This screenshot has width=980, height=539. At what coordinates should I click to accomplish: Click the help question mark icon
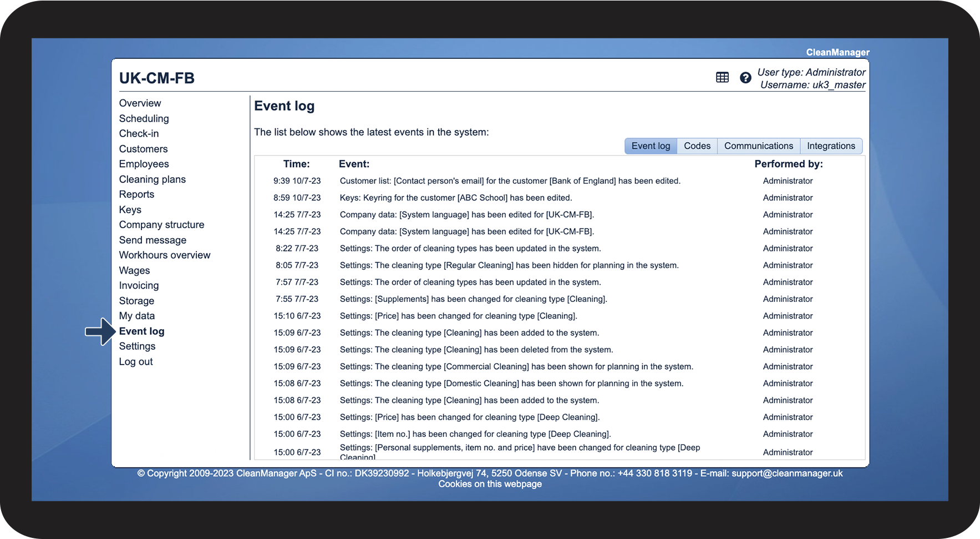[745, 78]
